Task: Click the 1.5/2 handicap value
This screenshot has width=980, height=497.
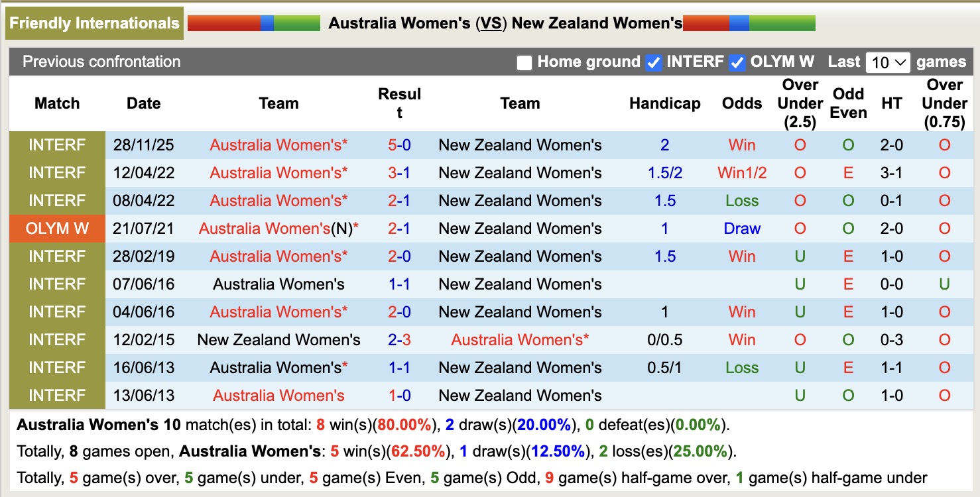Action: [664, 172]
